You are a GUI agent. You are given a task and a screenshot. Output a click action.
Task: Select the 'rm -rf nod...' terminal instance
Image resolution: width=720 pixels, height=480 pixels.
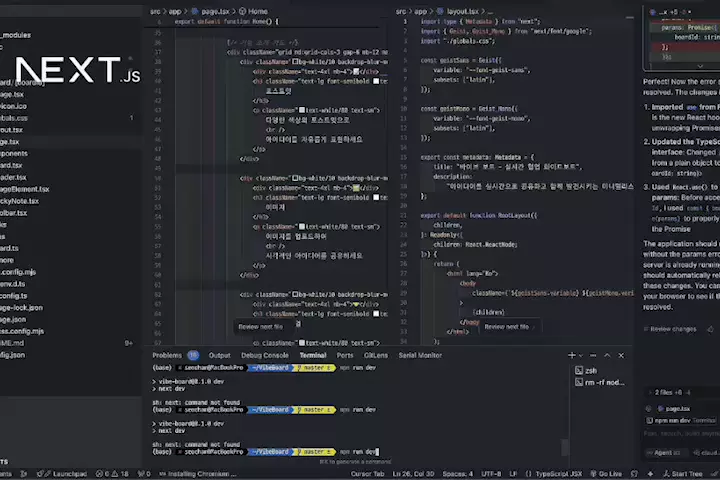click(x=600, y=382)
